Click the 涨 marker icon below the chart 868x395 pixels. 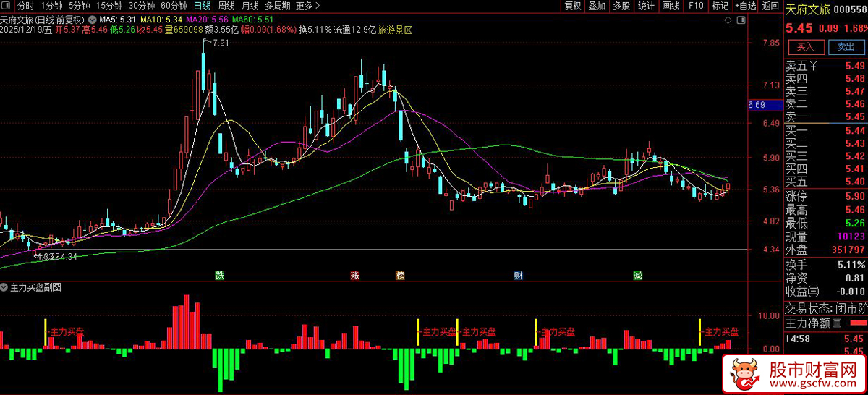point(354,276)
